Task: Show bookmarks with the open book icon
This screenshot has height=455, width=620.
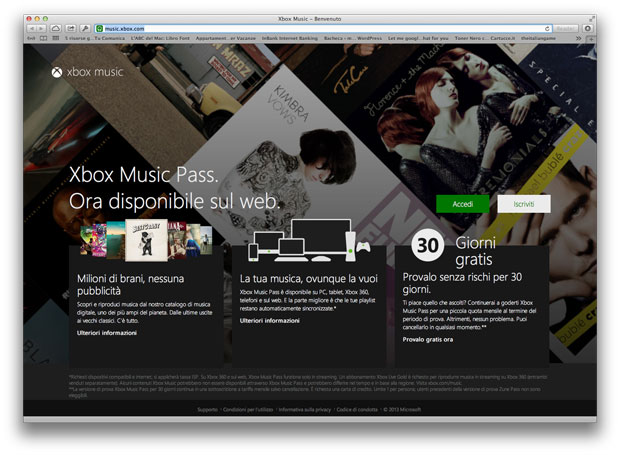Action: (43, 38)
